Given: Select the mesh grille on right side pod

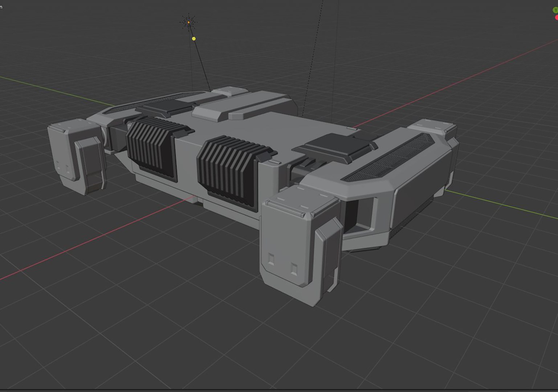Looking at the screenshot, I should pos(388,158).
